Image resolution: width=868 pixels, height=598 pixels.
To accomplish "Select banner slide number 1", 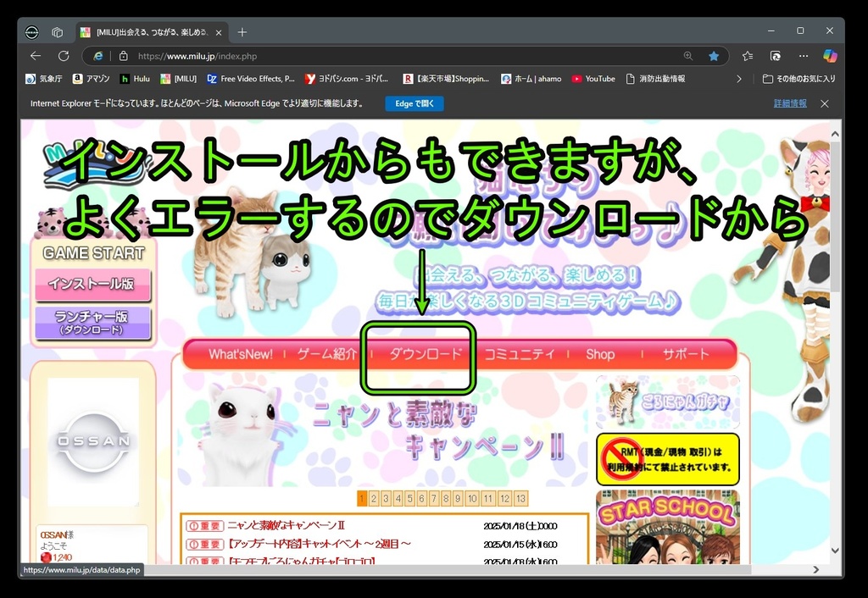I will [x=361, y=498].
